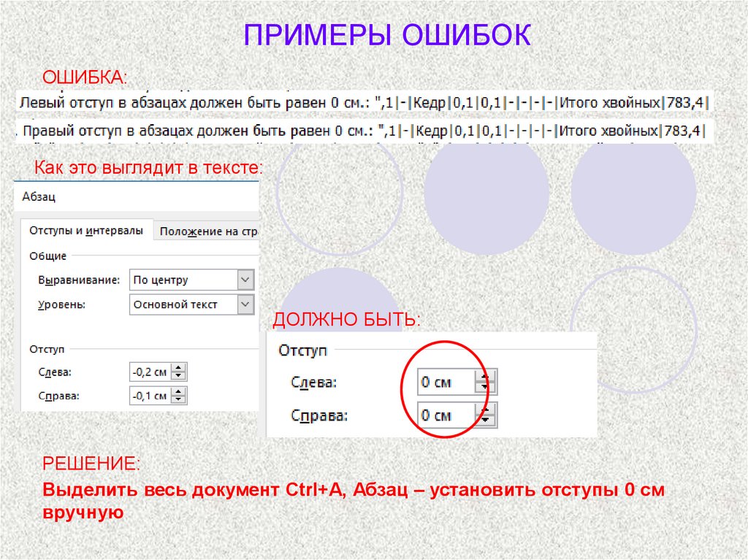The image size is (748, 560).
Task: Click the circled Слева field showing 0 см
Action: 446,382
